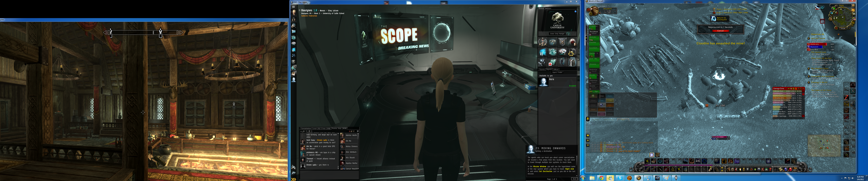Switch to the Corp chat tab
The height and width of the screenshot is (181, 868).
(326, 128)
